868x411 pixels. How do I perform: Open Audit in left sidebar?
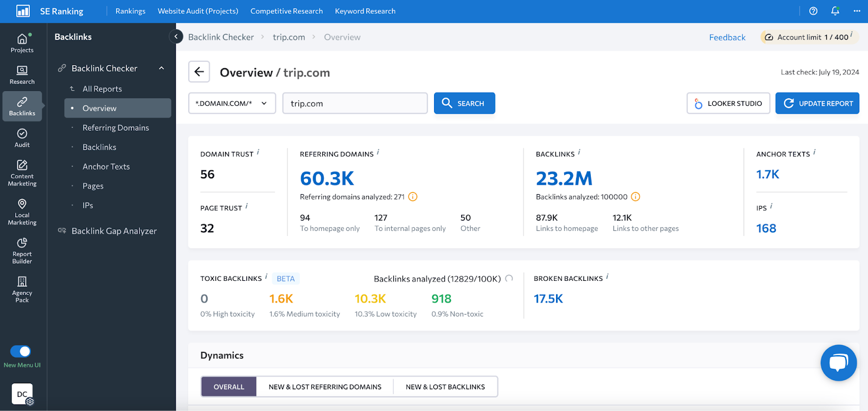[22, 138]
